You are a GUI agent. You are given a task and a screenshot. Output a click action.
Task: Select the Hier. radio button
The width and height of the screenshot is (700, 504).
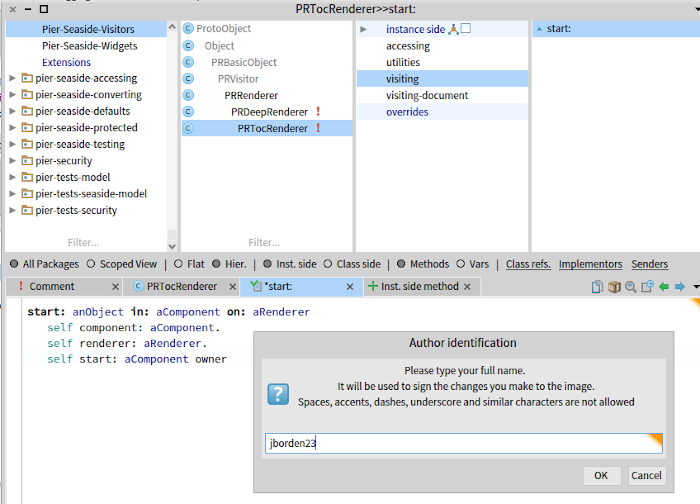tap(216, 264)
